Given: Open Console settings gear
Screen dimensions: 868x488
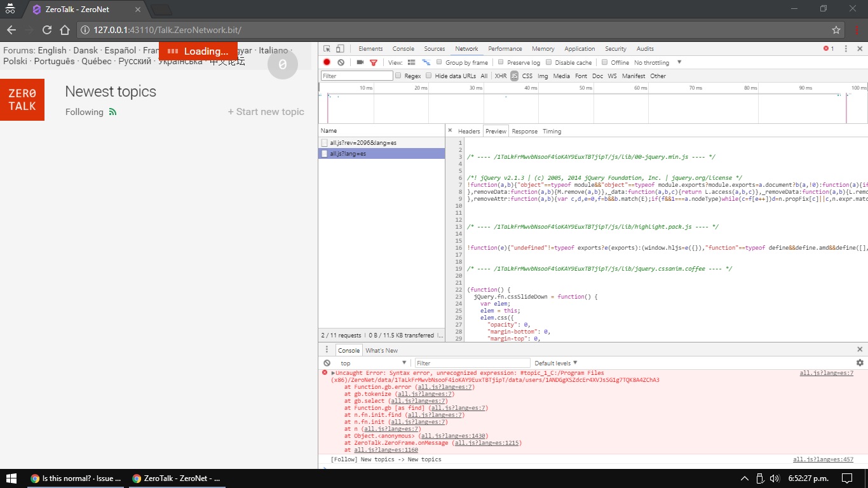Looking at the screenshot, I should click(860, 362).
